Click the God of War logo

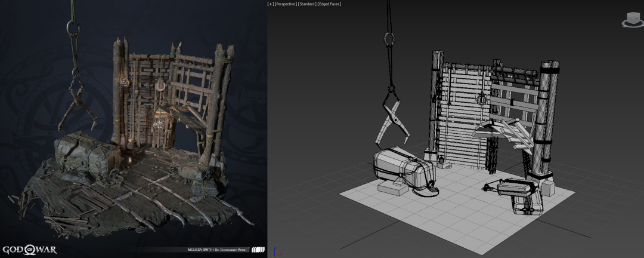coord(30,250)
